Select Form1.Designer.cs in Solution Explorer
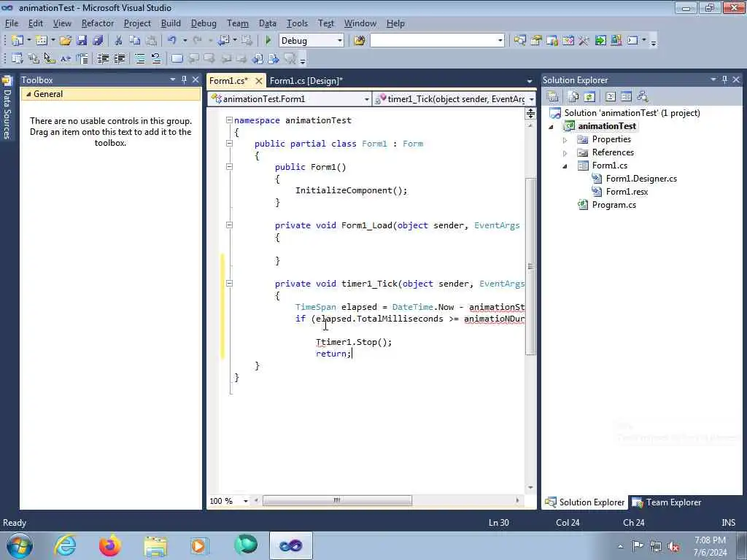 click(x=641, y=179)
